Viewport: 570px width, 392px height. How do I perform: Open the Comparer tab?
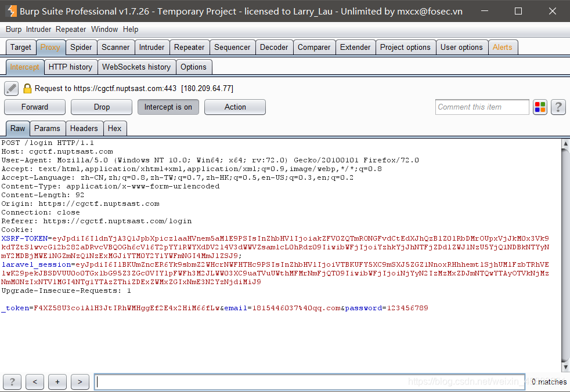click(x=313, y=47)
